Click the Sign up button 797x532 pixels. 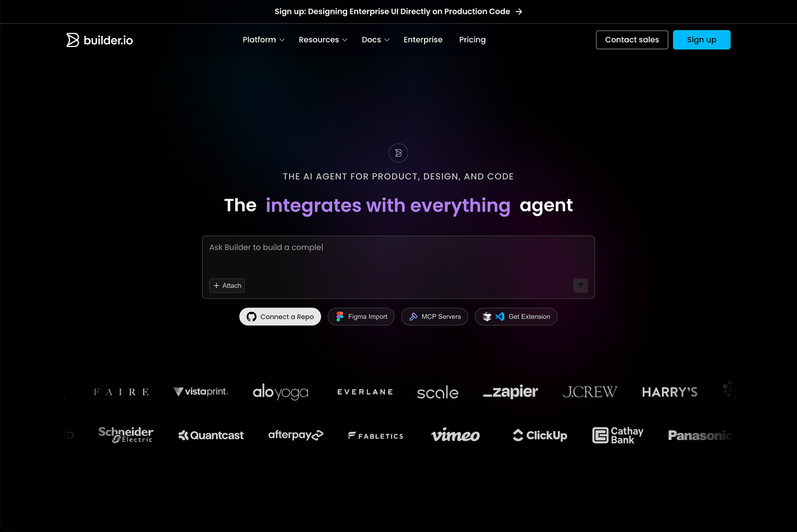[x=701, y=39]
